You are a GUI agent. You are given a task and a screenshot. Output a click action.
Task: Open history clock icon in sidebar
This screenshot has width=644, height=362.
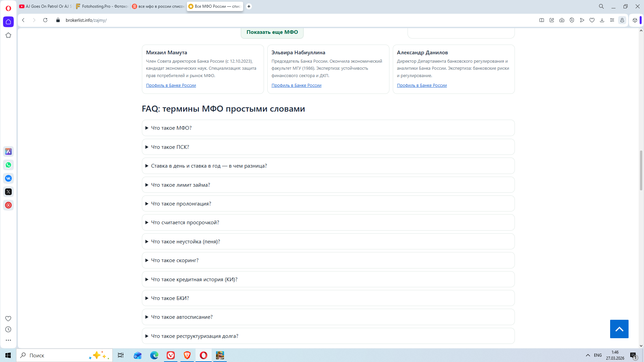click(x=8, y=329)
